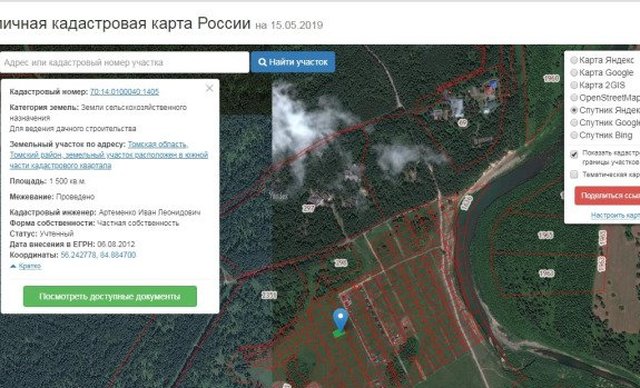Image resolution: width=640 pixels, height=388 pixels.
Task: Select Спутник Bing radio button
Action: pyautogui.click(x=574, y=135)
